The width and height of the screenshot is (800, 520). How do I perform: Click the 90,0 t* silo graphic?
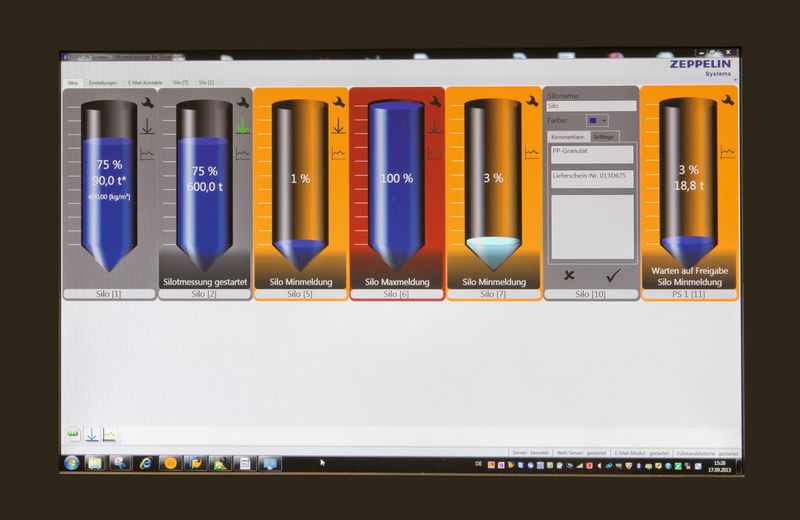pos(109,186)
